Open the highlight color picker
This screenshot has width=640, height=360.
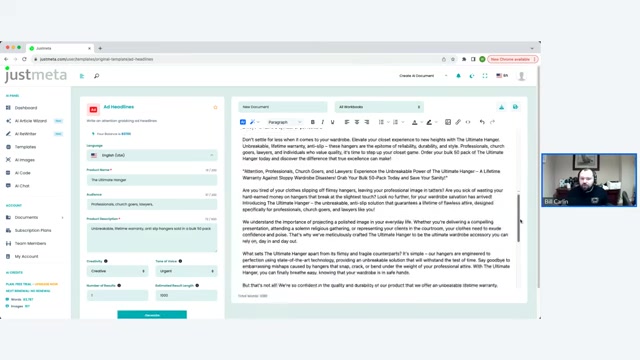(x=429, y=122)
